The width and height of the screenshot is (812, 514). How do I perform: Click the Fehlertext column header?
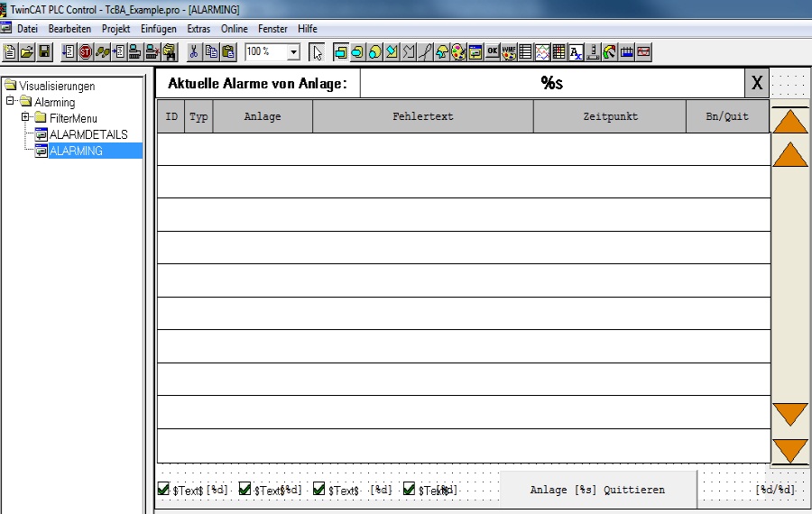point(423,116)
